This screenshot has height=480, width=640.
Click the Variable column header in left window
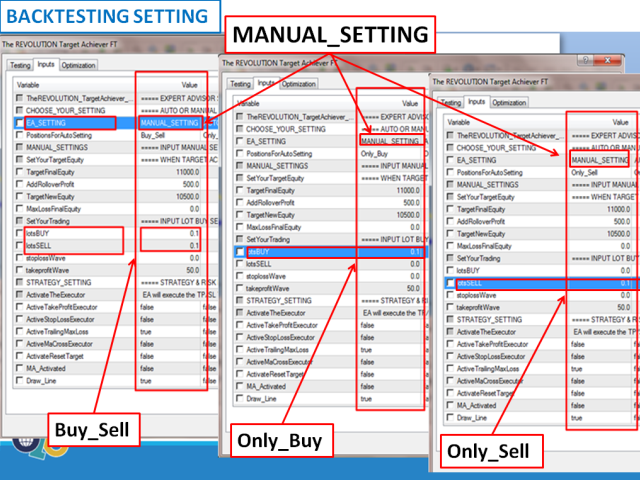[x=75, y=85]
